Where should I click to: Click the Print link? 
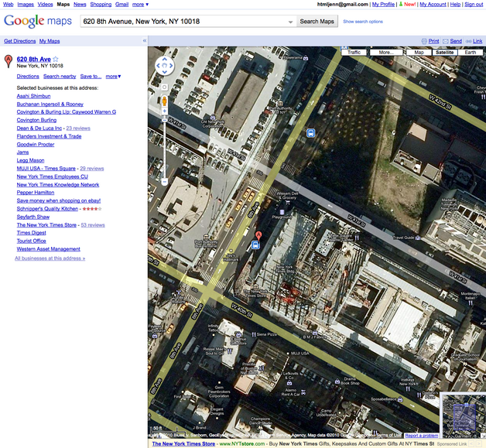[433, 41]
